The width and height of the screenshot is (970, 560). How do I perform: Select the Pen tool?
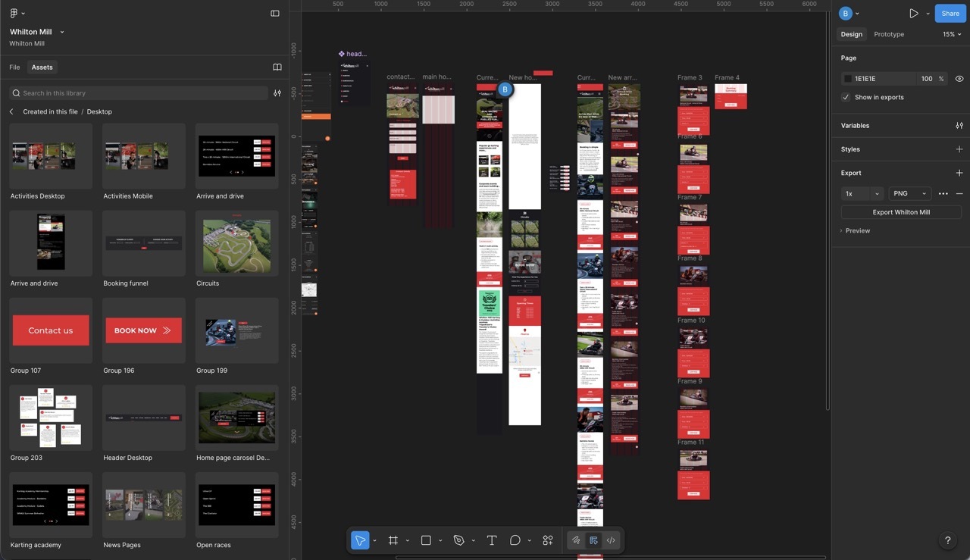[458, 540]
